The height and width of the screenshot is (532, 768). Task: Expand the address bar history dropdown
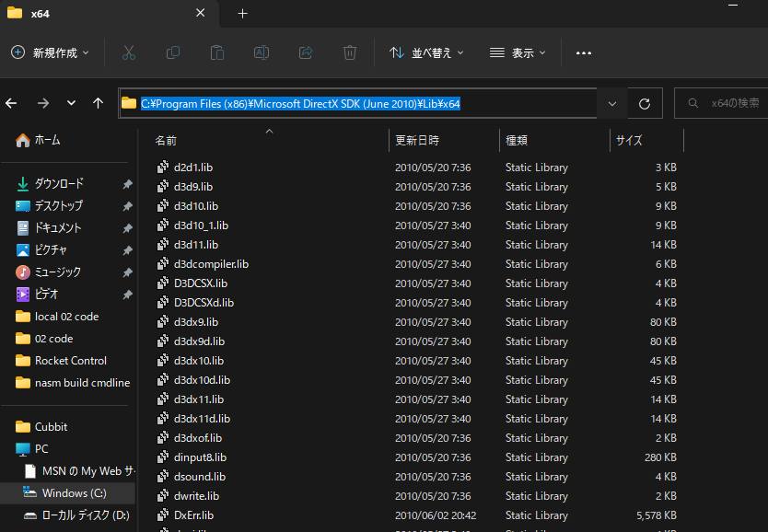612,103
